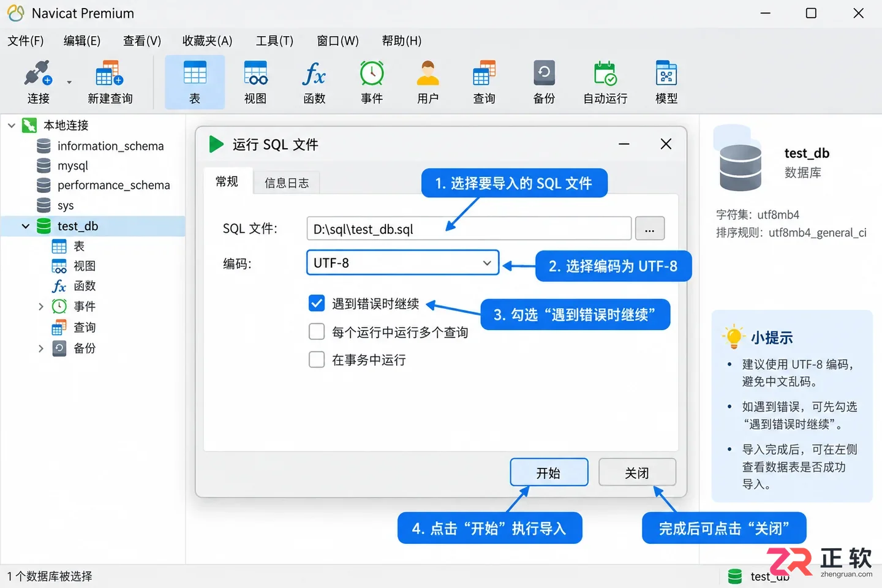Enable the 每个运行中运行多个查询 checkbox
The width and height of the screenshot is (882, 588).
point(317,332)
